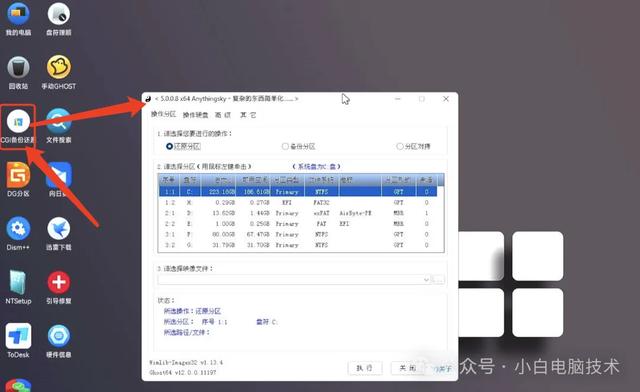
Task: Click the 执行 button
Action: point(364,368)
